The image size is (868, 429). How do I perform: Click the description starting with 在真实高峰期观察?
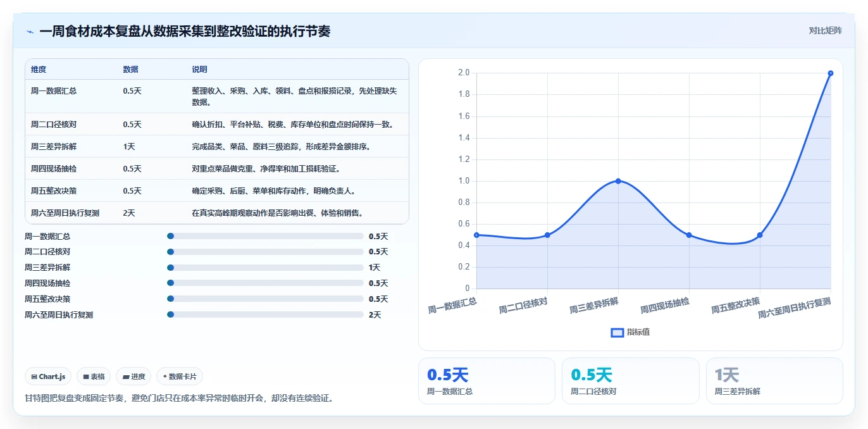[277, 213]
